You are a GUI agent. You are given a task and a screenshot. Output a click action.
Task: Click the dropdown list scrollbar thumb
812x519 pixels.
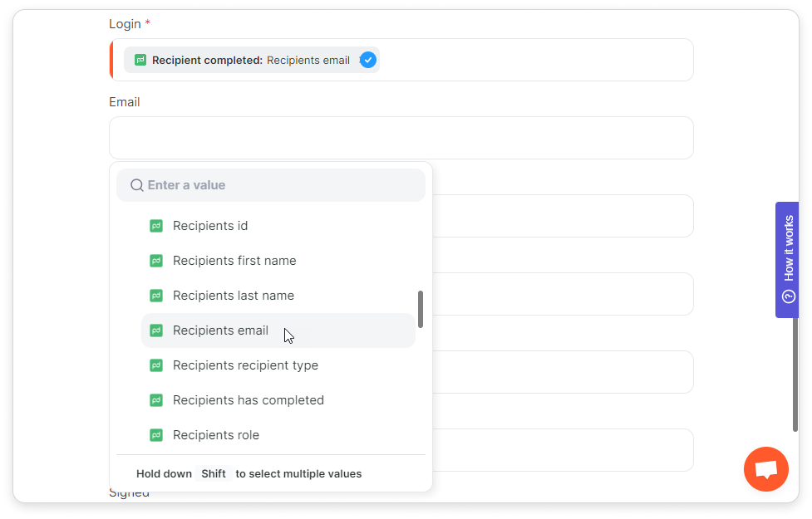[x=421, y=309]
